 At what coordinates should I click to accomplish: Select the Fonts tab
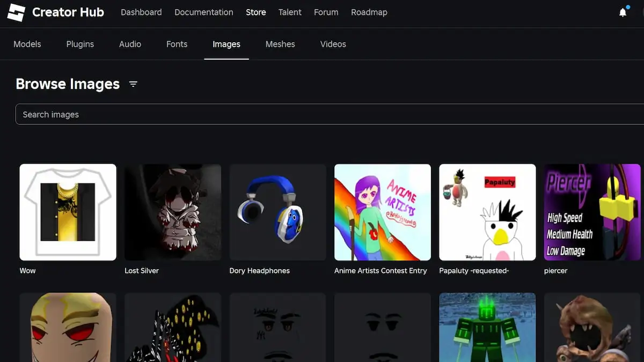click(x=177, y=44)
